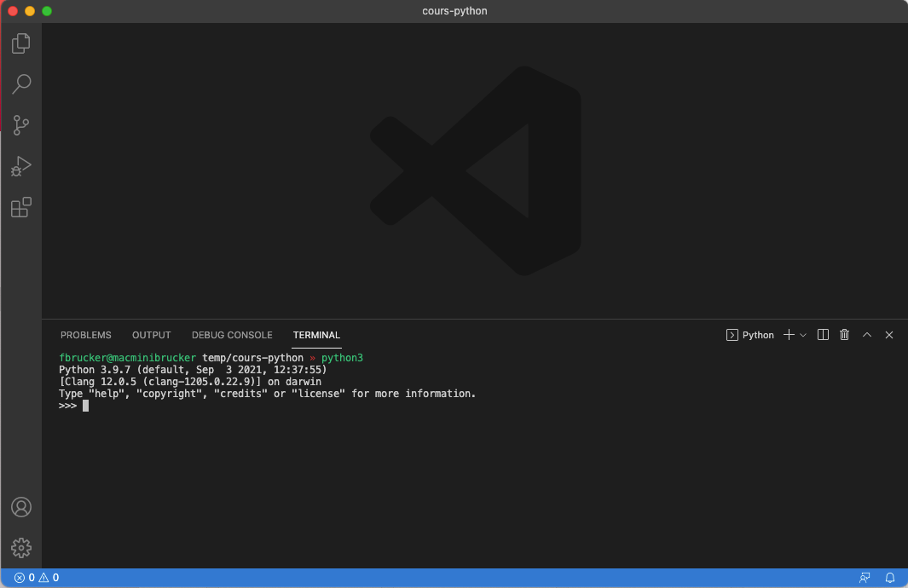
Task: Open the Manage gear settings icon
Action: 21,547
